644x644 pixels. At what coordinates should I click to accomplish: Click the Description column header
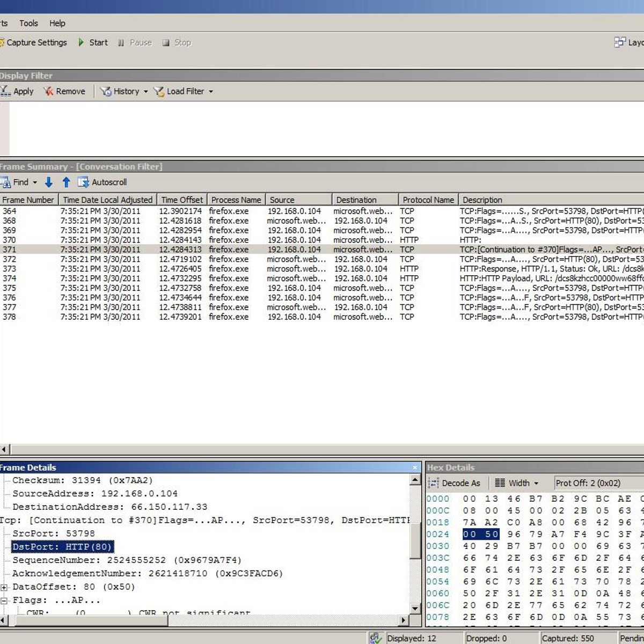[x=551, y=200]
